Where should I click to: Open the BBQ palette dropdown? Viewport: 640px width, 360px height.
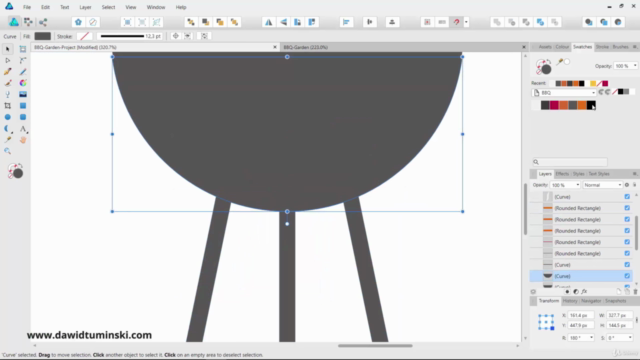[x=593, y=93]
